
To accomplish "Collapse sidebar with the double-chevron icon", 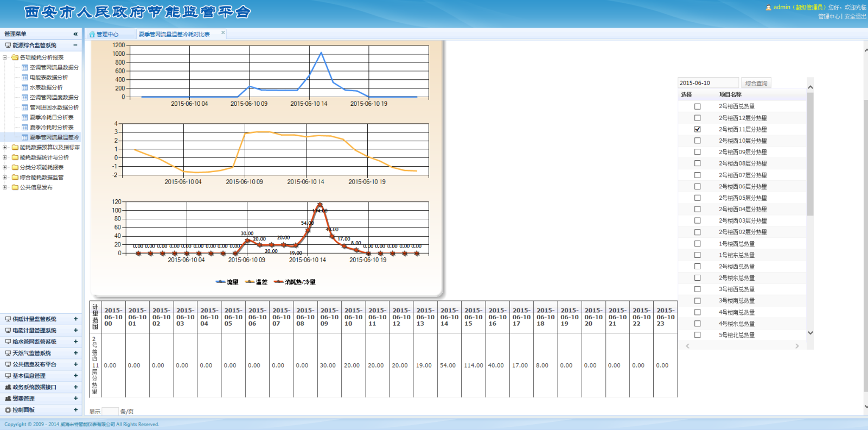I will (x=75, y=34).
